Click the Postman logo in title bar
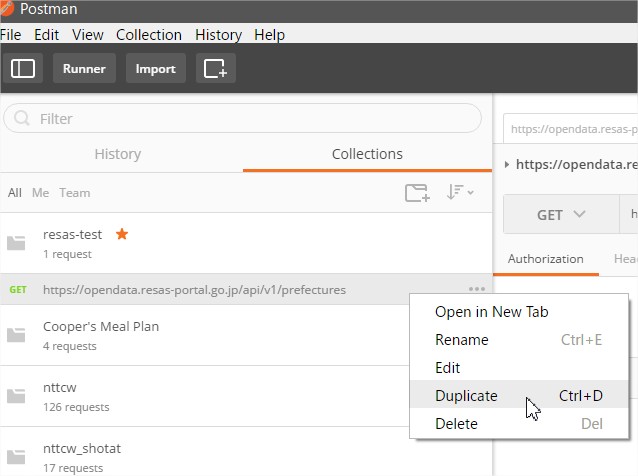638x476 pixels. [x=7, y=8]
